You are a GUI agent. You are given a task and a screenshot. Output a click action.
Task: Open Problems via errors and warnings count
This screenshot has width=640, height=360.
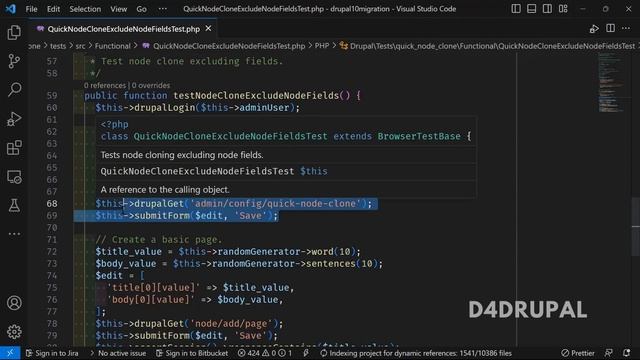tap(265, 353)
